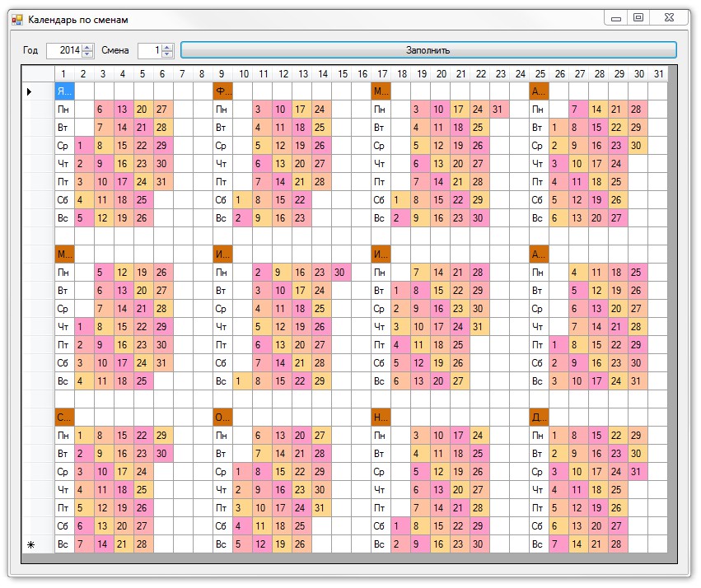Select day 29 in the June Вс row
Viewport: 701px width, 588px height.
pyautogui.click(x=321, y=381)
